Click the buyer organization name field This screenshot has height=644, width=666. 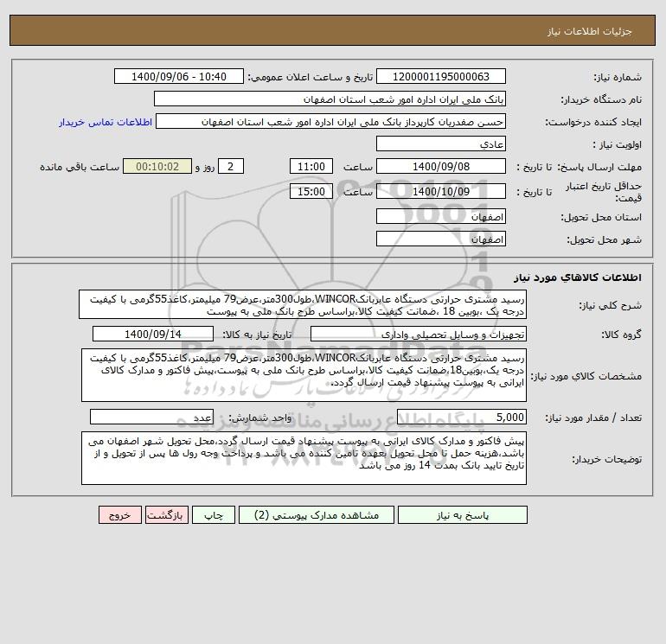click(x=330, y=99)
